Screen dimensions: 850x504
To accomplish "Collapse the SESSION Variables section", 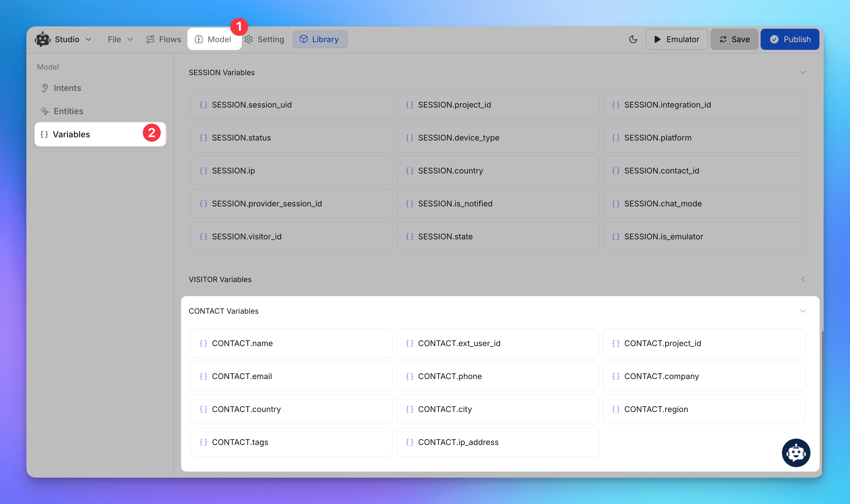I will [x=803, y=73].
